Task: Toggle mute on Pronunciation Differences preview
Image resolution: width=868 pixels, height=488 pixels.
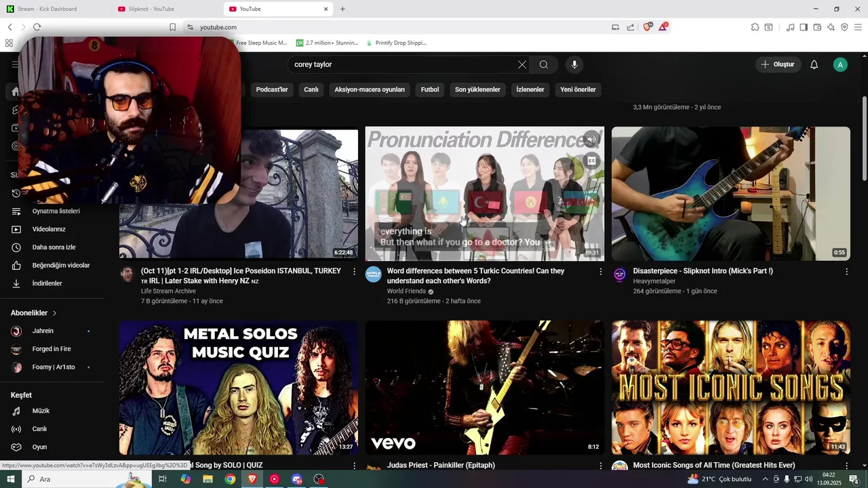Action: 591,140
